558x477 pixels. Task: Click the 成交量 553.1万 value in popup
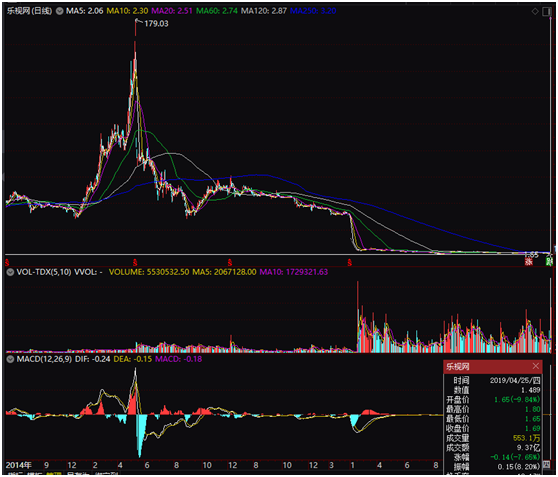click(x=527, y=438)
